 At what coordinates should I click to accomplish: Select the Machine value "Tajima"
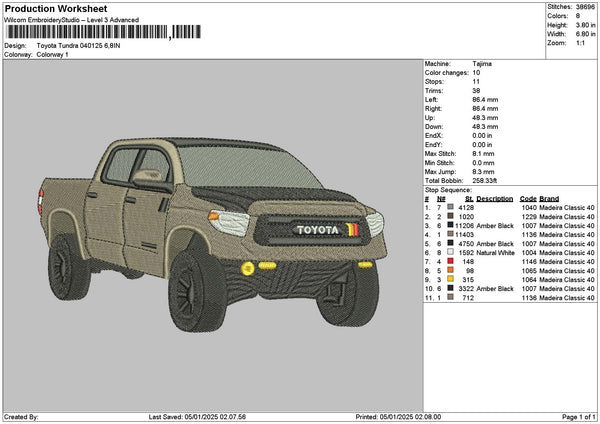point(482,64)
